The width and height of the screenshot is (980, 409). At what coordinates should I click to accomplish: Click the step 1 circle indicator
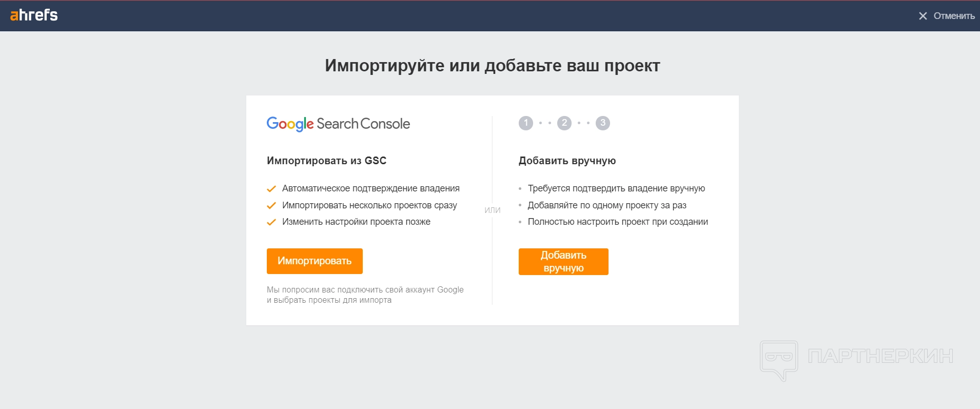pos(526,123)
